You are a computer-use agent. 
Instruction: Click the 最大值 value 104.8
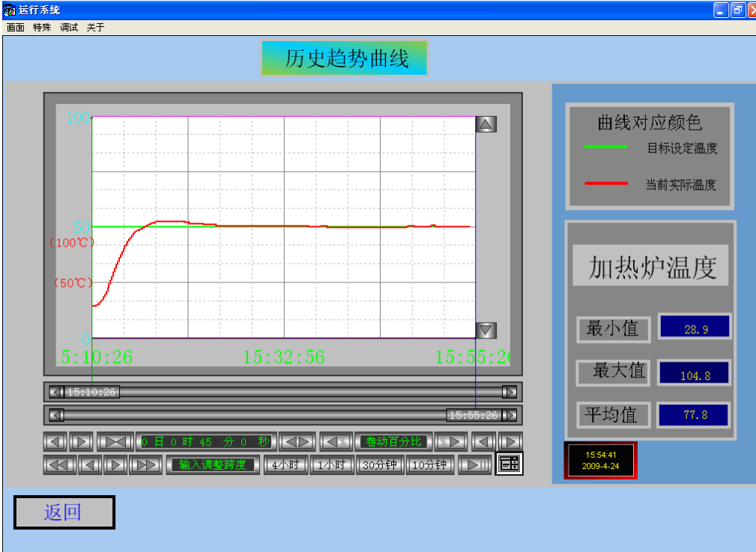click(x=695, y=373)
